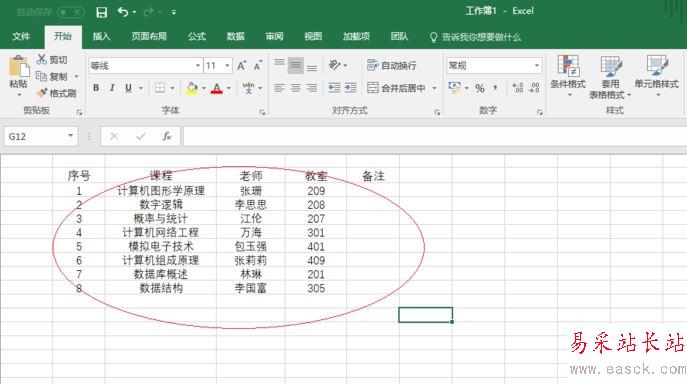Image resolution: width=687 pixels, height=384 pixels.
Task: Open the 合并后居中 dropdown arrow
Action: 434,88
